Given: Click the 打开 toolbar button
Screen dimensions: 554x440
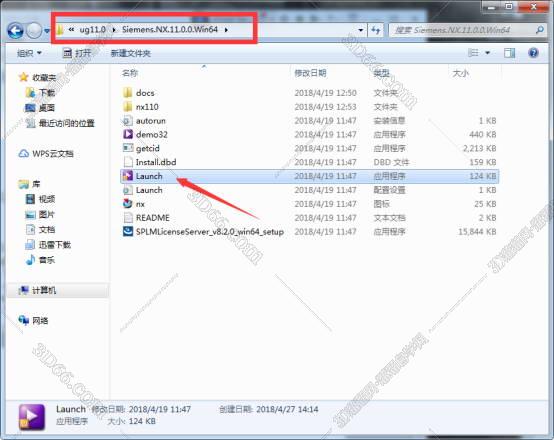Looking at the screenshot, I should [77, 53].
